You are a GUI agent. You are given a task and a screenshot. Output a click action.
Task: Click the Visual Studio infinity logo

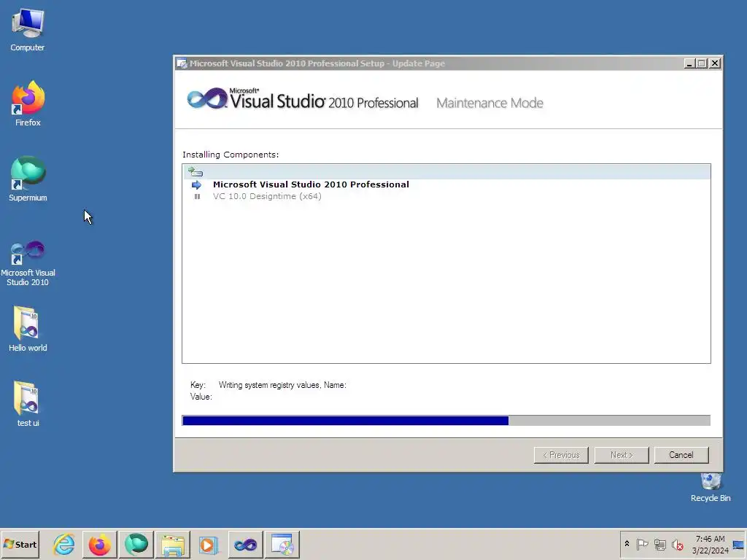click(x=207, y=98)
